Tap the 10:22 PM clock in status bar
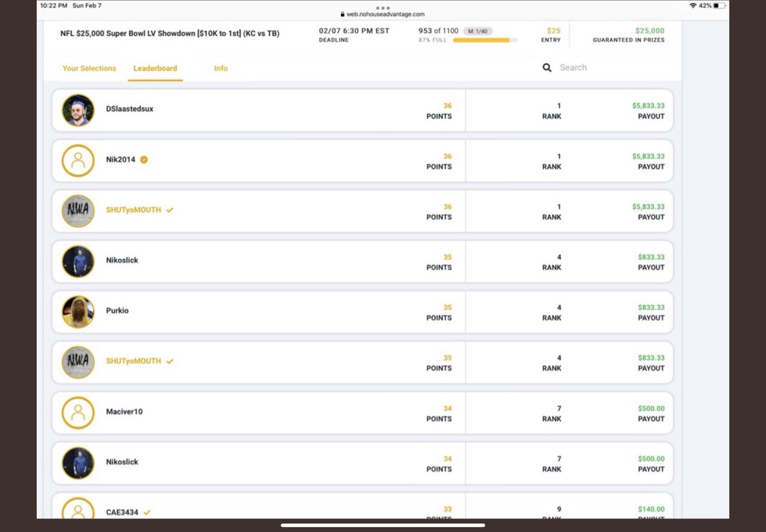The height and width of the screenshot is (532, 766). (x=54, y=6)
